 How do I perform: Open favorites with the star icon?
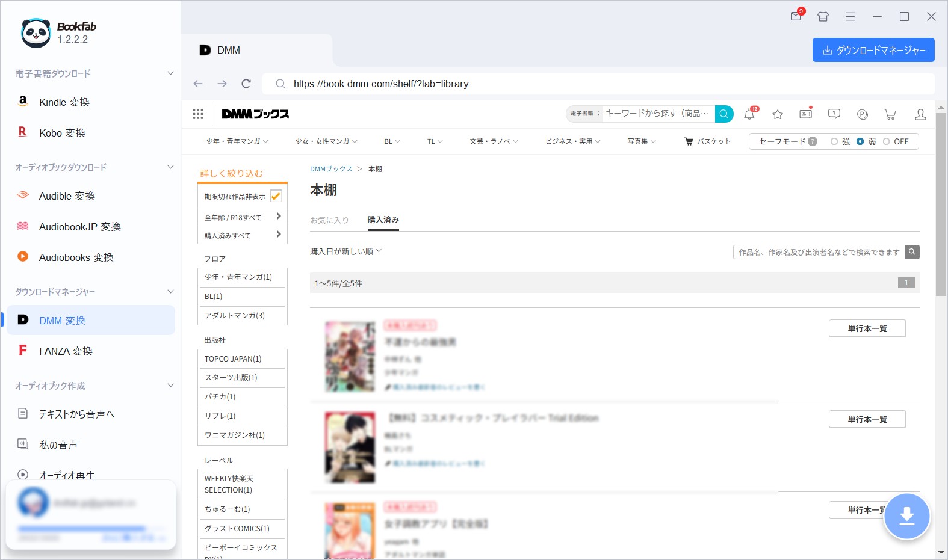[778, 114]
